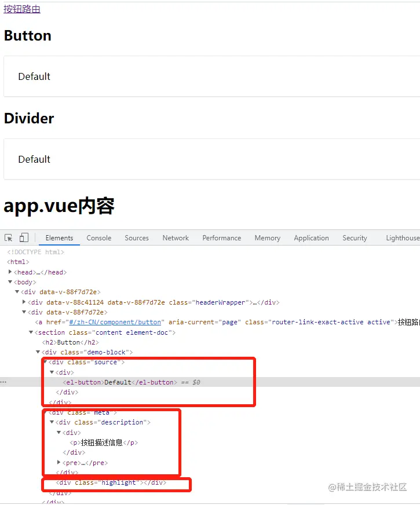Click the app.vue内容 heading

point(59,206)
